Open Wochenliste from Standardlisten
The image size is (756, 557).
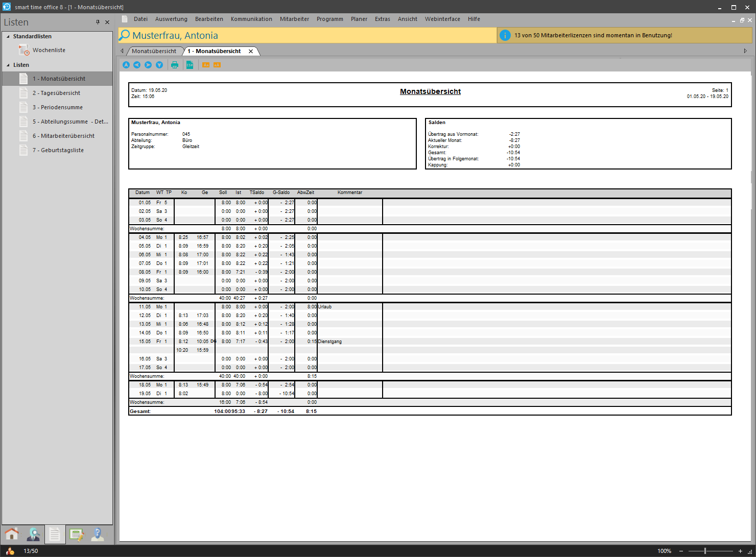pos(49,50)
